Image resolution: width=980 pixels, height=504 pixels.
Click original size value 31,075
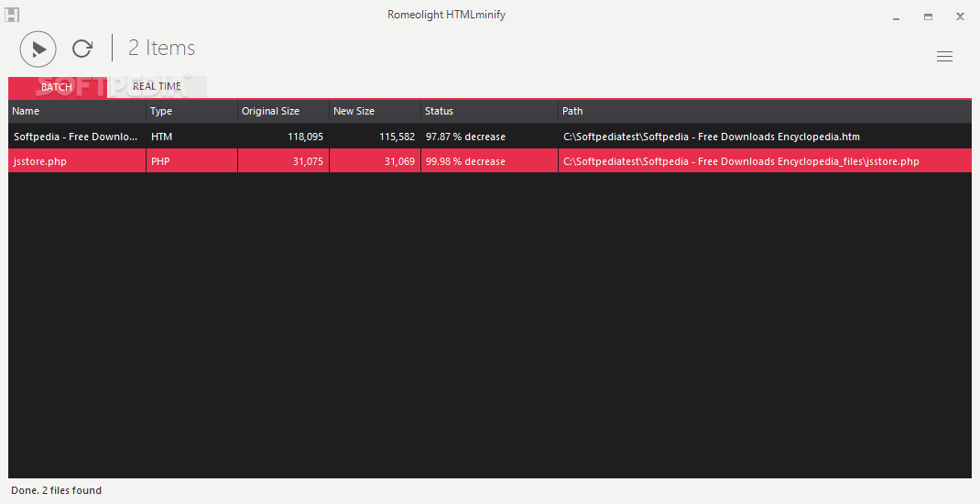[308, 161]
